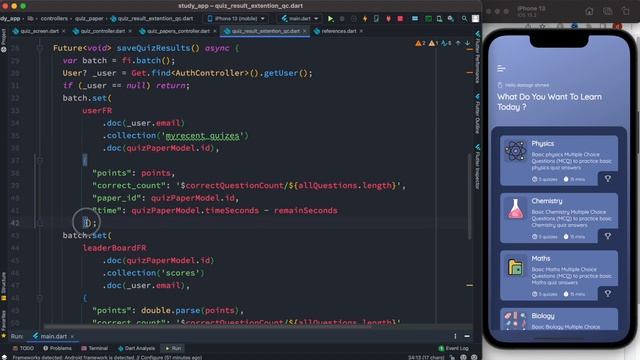Screen dimensions: 640x360
Task: Open the Structure tool window sidebar button
Action: point(4,286)
